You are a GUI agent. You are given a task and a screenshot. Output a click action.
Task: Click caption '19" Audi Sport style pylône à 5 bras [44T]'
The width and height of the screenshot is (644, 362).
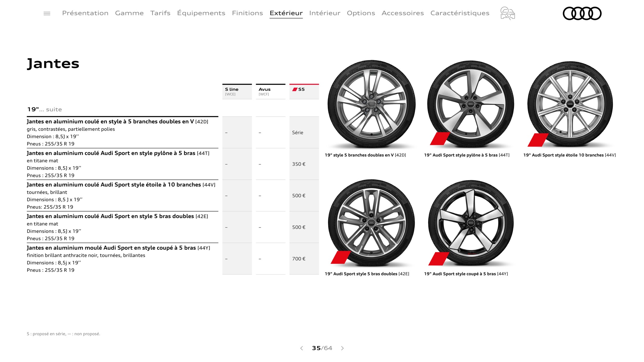[x=467, y=155]
